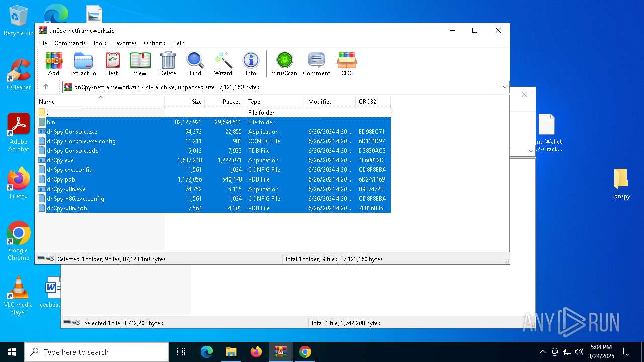
Task: Click the SFX toolbar icon
Action: 347,64
